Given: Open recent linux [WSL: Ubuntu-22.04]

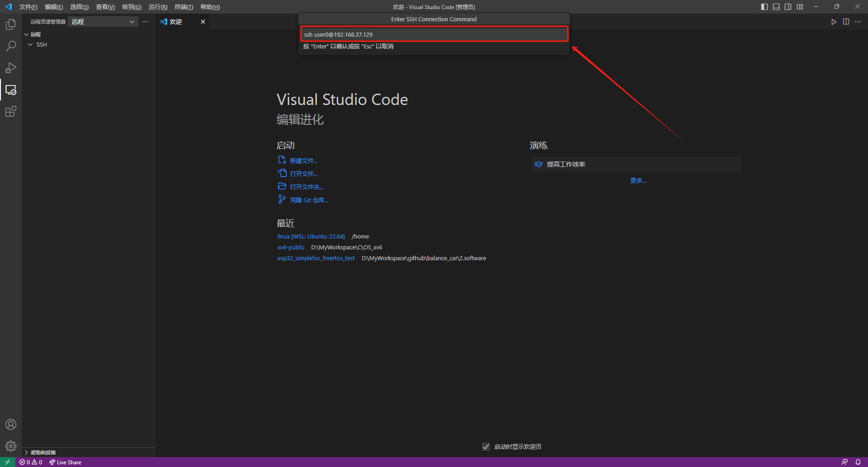Looking at the screenshot, I should 311,237.
